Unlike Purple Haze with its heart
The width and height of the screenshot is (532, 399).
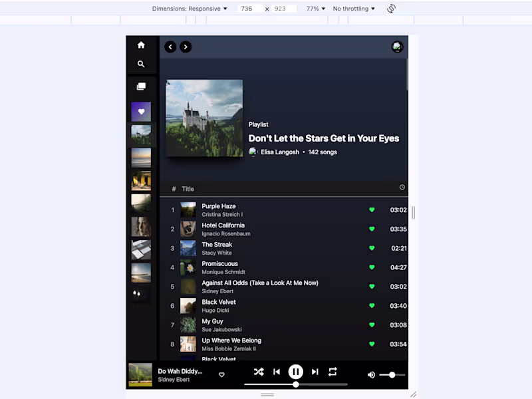point(372,210)
